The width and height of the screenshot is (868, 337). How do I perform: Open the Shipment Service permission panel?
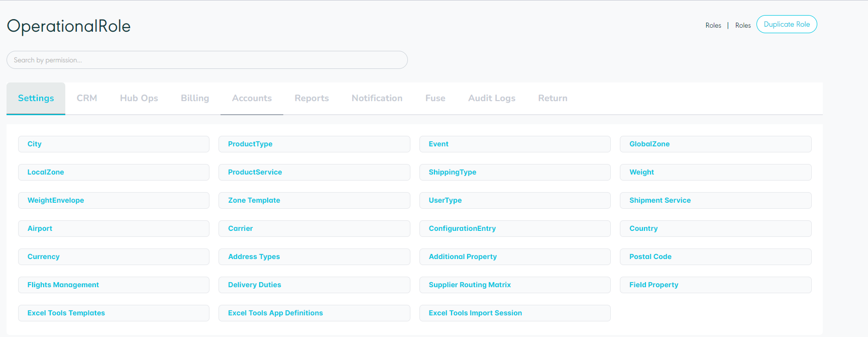point(716,200)
